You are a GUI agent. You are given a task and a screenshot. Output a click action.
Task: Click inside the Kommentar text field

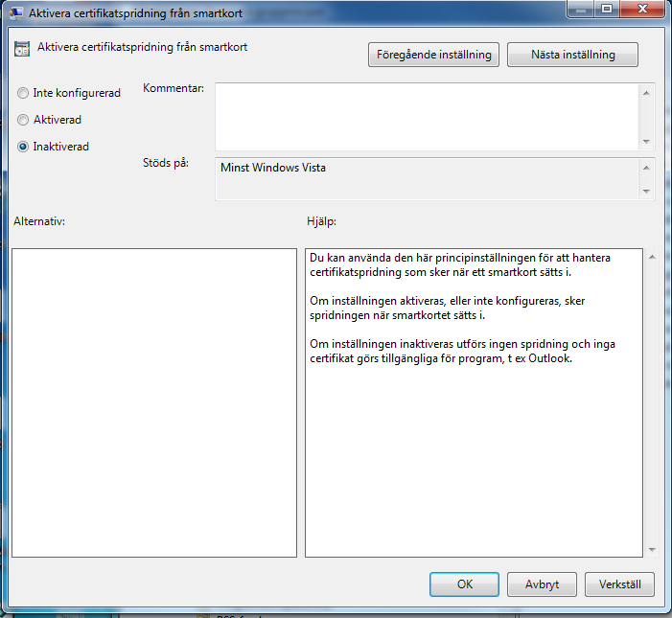point(427,117)
